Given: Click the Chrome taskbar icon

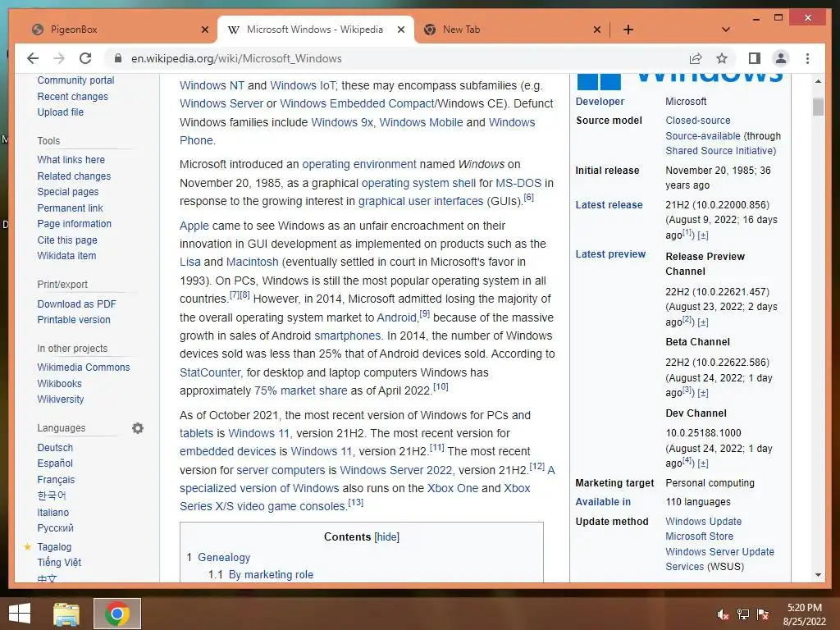Looking at the screenshot, I should coord(117,614).
